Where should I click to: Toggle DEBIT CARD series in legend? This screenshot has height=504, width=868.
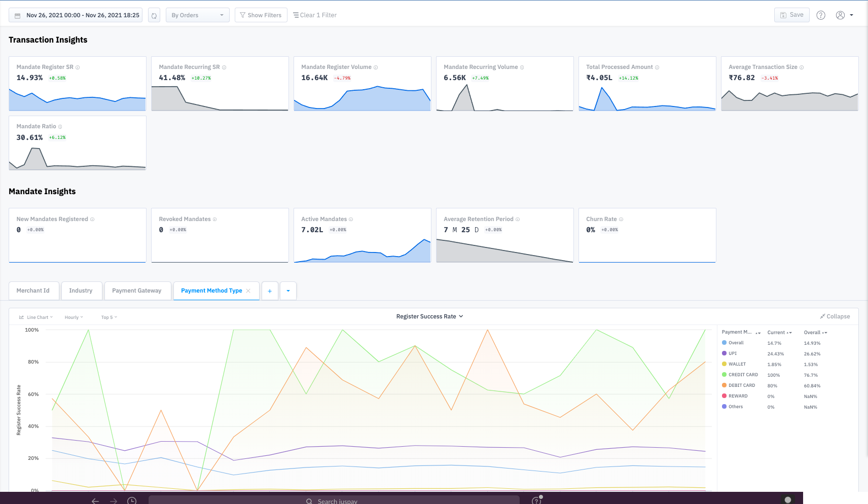click(739, 385)
